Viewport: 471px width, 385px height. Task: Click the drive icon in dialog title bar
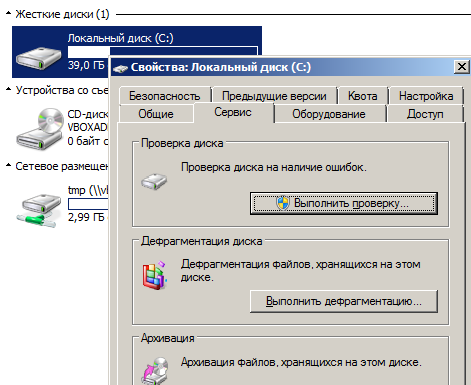pyautogui.click(x=121, y=68)
